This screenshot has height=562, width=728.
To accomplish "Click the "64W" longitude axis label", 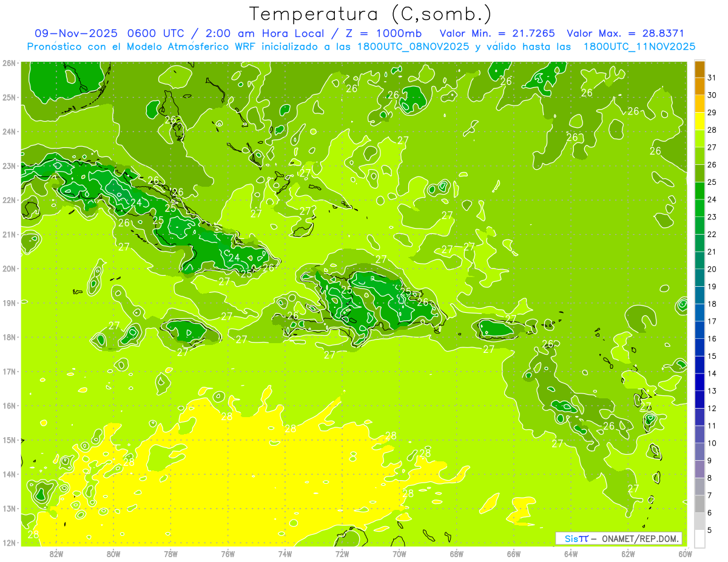I will [571, 554].
